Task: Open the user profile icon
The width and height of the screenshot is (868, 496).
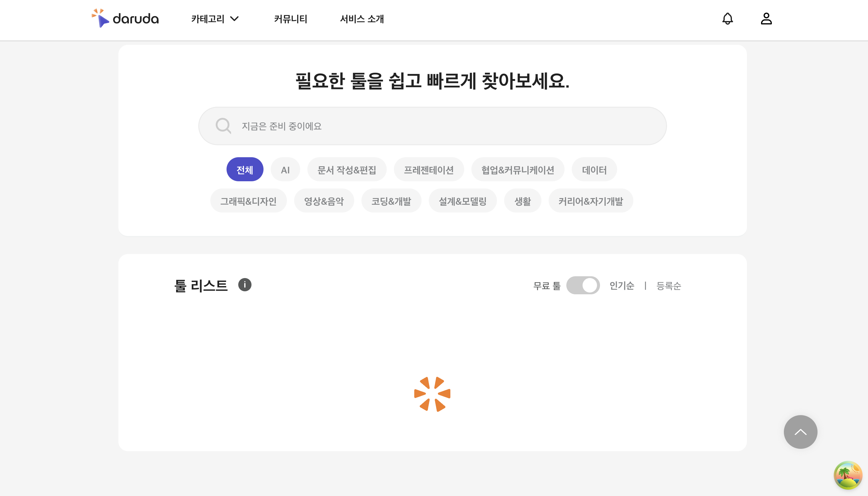Action: click(x=766, y=19)
